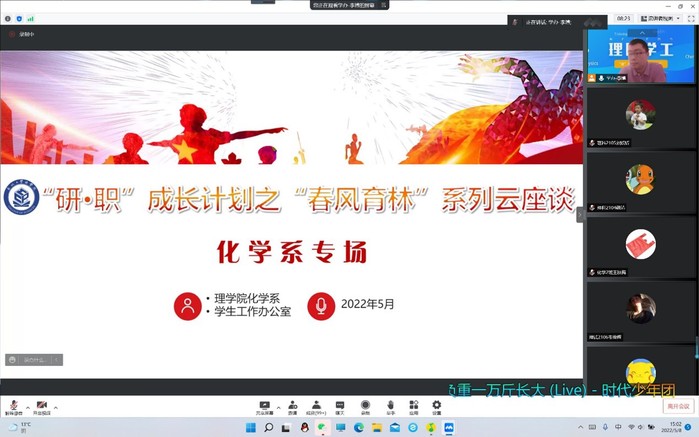Collapse the participant video side panel

point(579,214)
